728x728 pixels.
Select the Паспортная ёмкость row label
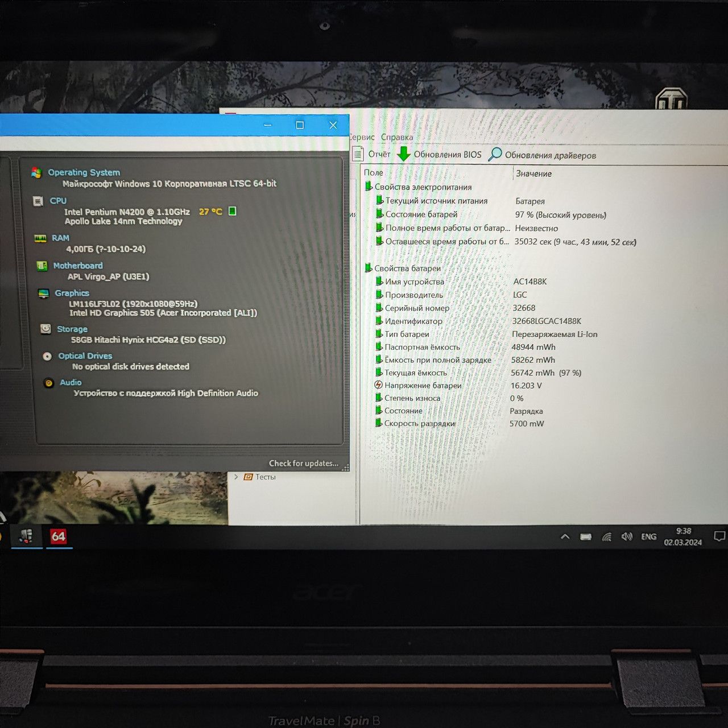click(x=422, y=347)
